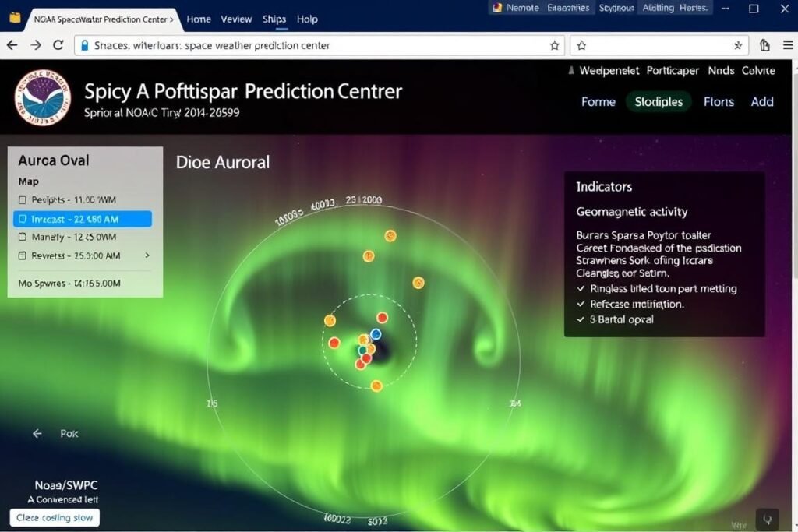Click the red marker near map center
798x532 pixels.
(381, 317)
